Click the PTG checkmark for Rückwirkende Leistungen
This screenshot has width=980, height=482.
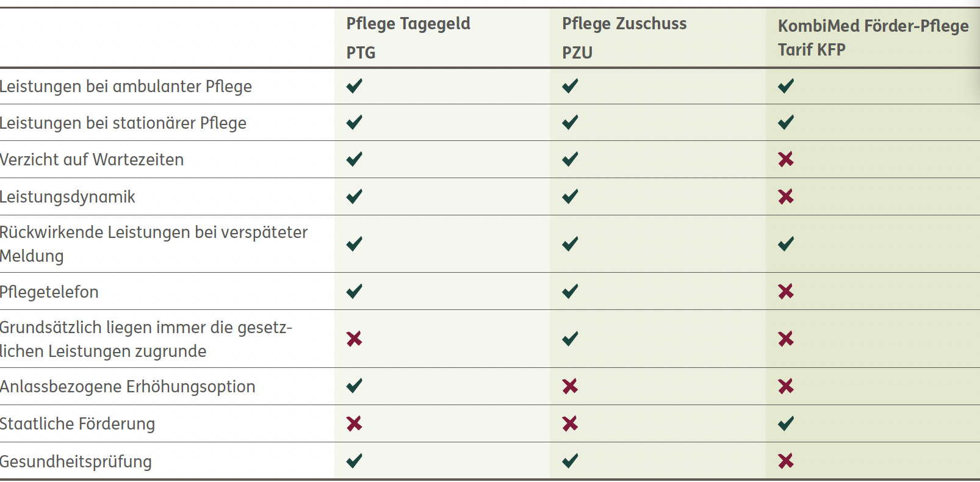pos(354,244)
